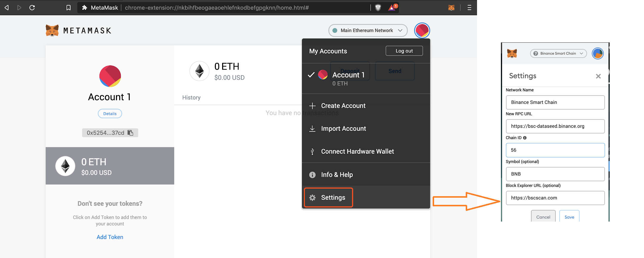644x258 pixels.
Task: Click the gear icon beside Settings
Action: (312, 198)
